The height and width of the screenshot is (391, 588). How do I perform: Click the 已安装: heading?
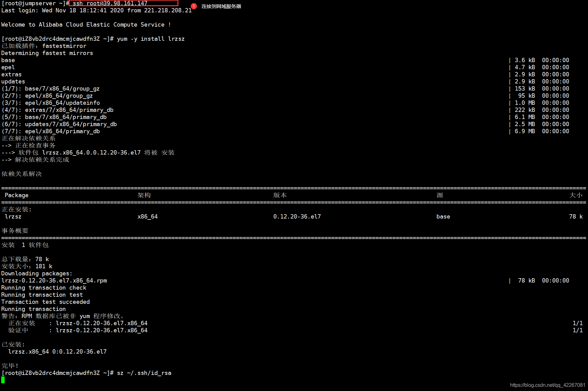tap(13, 344)
